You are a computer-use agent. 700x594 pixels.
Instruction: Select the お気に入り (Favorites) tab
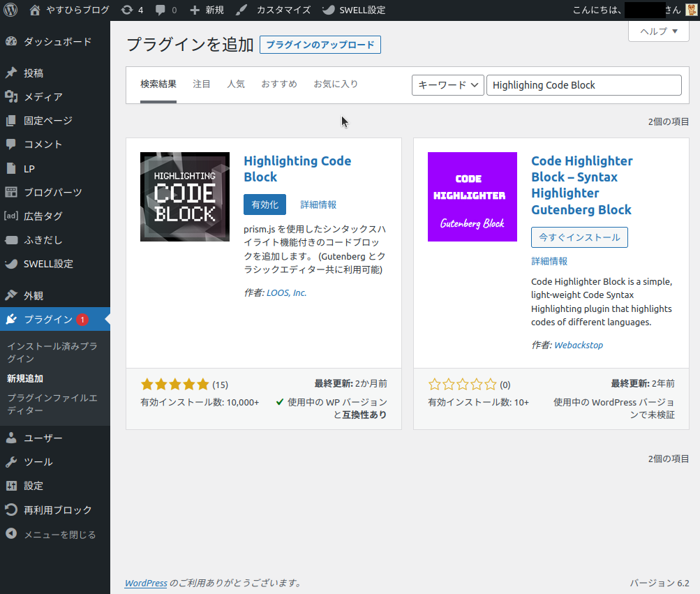point(336,84)
